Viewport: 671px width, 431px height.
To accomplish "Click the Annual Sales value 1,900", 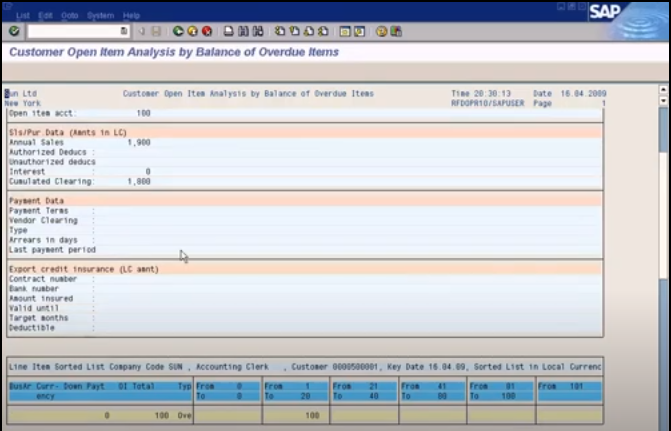I will point(139,142).
